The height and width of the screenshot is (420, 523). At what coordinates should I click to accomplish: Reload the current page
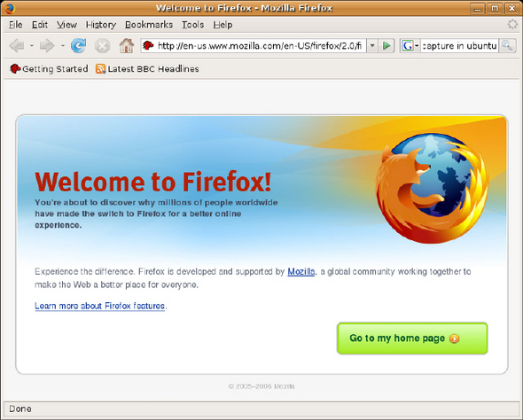point(79,46)
